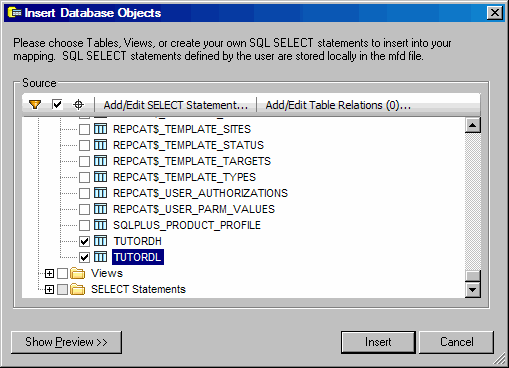Click the Cancel button
Screen dimensions: 509x368
[456, 342]
